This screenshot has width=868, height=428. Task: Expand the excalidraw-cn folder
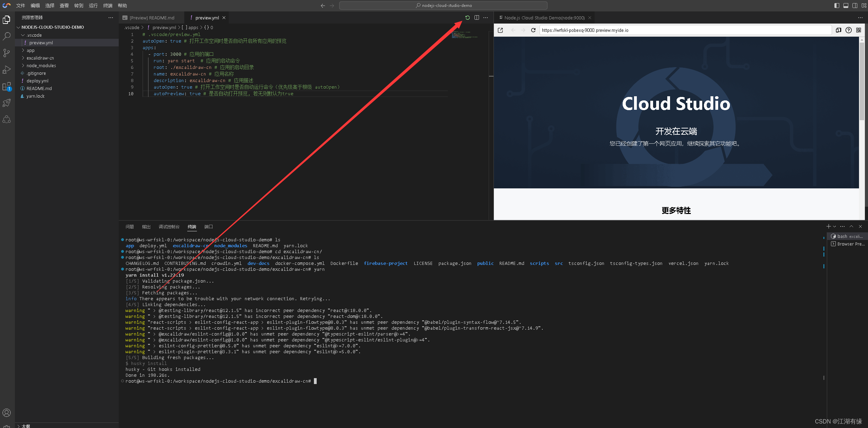tap(40, 58)
